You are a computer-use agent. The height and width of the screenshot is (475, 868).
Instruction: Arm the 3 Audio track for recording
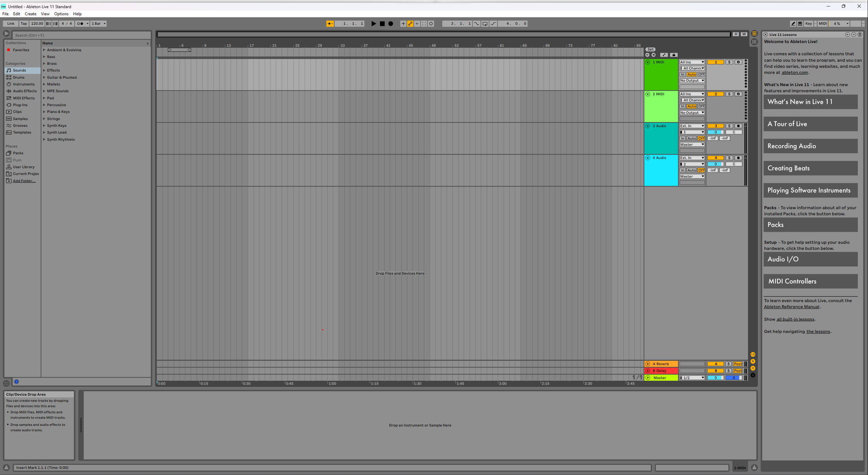738,126
